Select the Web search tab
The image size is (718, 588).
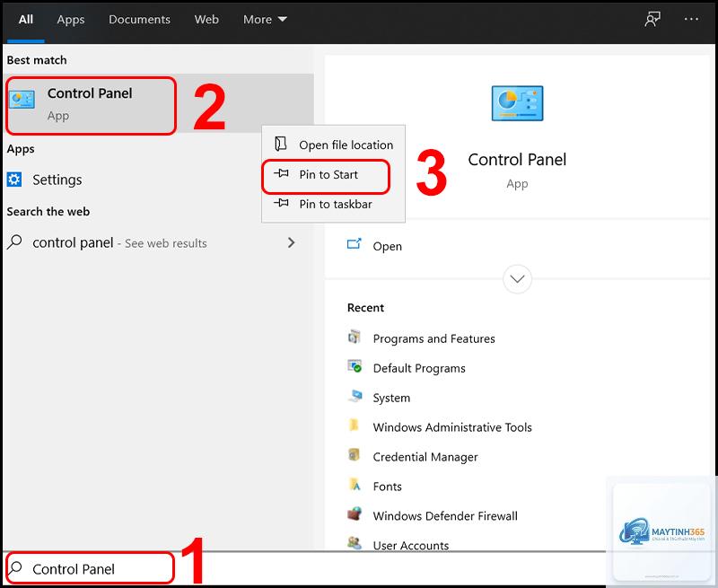[x=206, y=20]
